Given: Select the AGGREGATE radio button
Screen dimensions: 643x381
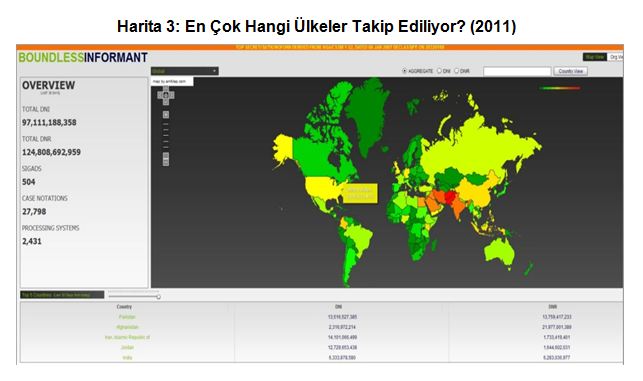Looking at the screenshot, I should [x=404, y=71].
